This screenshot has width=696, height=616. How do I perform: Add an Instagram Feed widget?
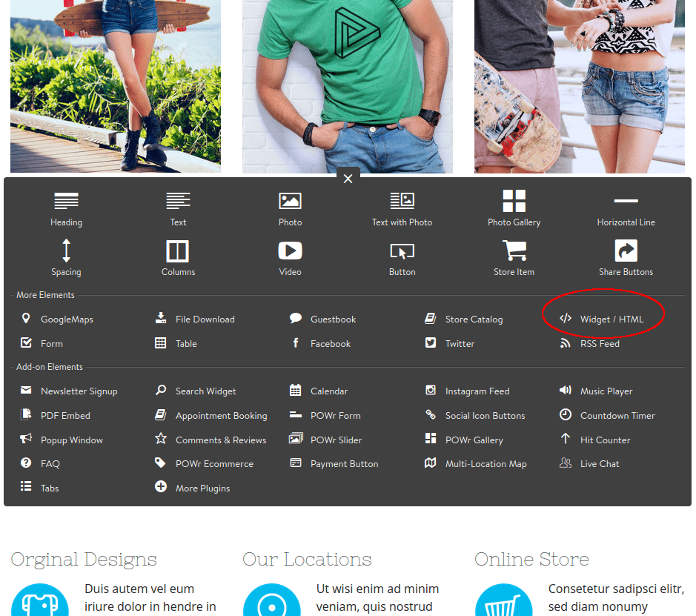pyautogui.click(x=478, y=391)
